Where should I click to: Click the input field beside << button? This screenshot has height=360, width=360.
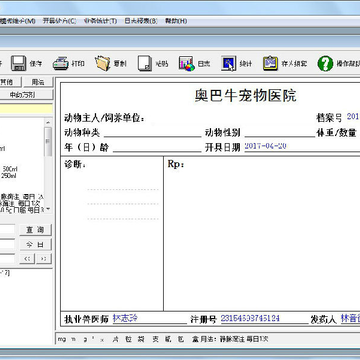[x=7, y=259]
